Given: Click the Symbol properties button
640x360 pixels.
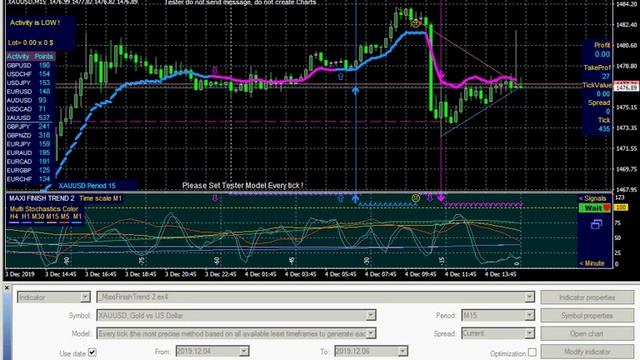Looking at the screenshot, I should pos(587,316).
